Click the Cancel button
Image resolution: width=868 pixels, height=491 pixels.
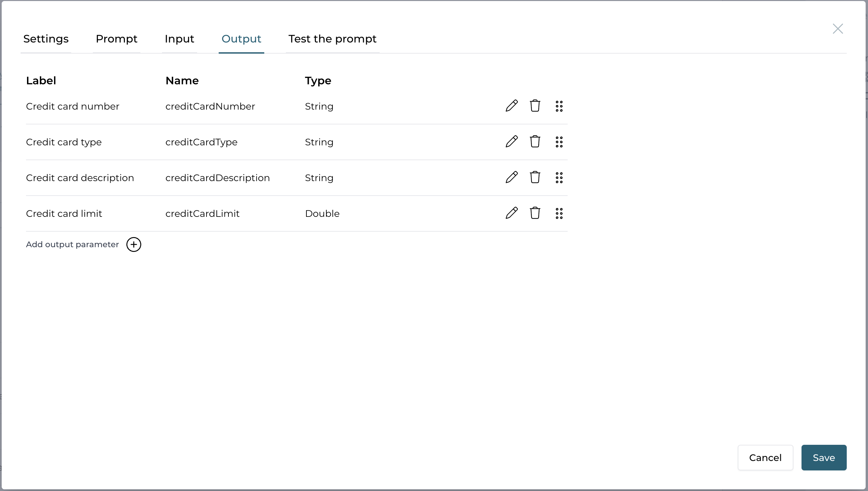click(765, 458)
